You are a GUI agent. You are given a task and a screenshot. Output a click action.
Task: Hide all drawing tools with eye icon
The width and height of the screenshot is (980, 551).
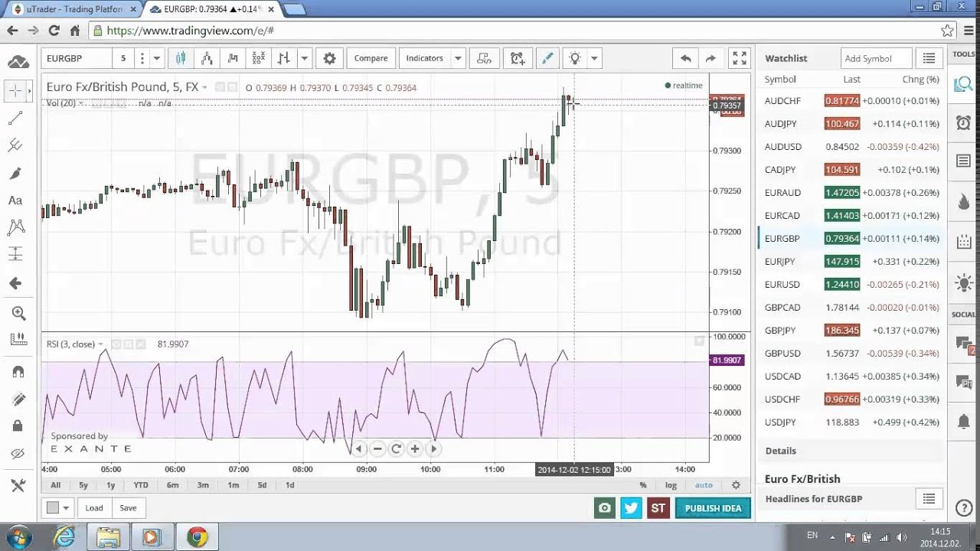coord(18,454)
